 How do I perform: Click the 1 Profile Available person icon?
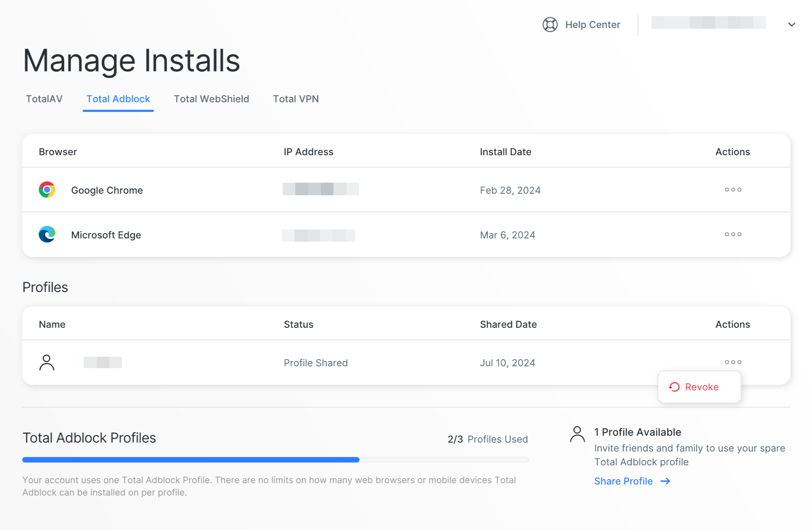(577, 434)
